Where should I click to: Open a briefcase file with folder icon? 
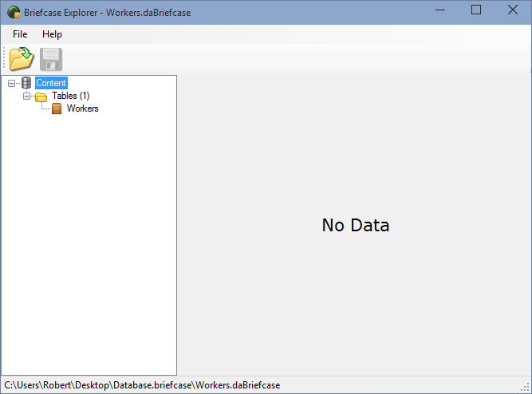click(x=22, y=59)
